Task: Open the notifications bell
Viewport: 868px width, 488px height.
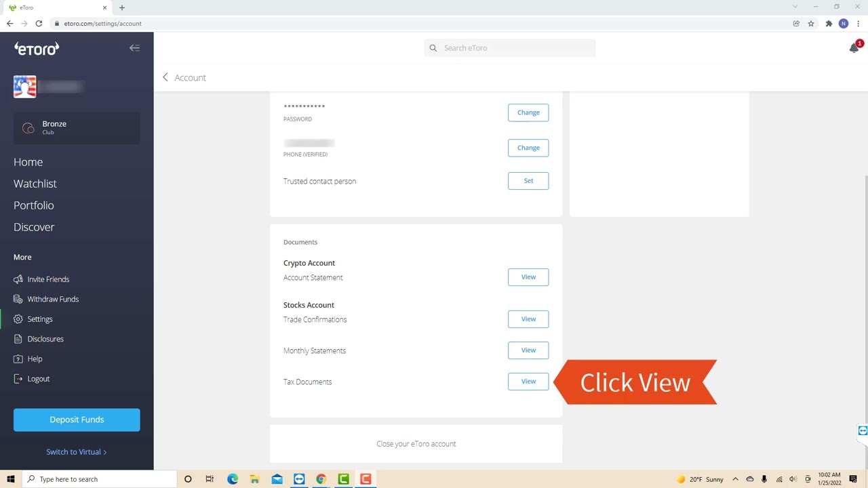Action: point(854,48)
